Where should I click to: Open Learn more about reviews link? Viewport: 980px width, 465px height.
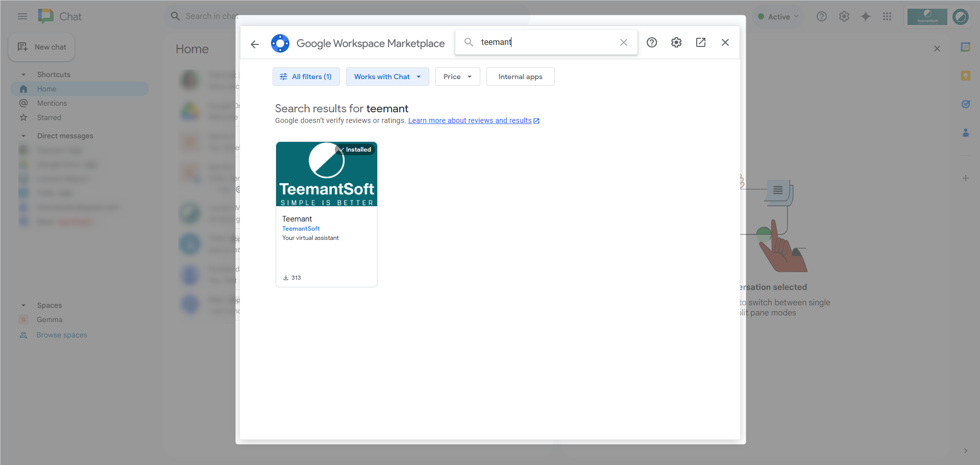coord(474,120)
